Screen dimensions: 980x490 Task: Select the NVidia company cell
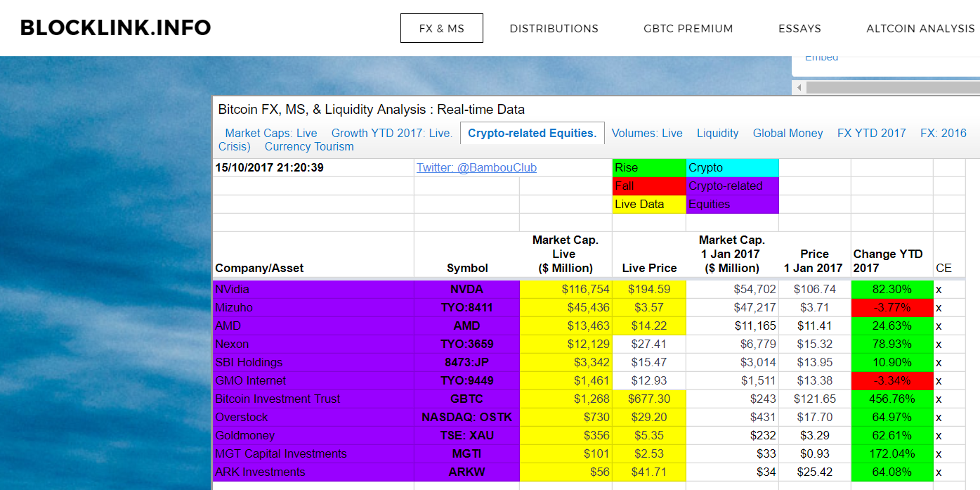coord(313,289)
